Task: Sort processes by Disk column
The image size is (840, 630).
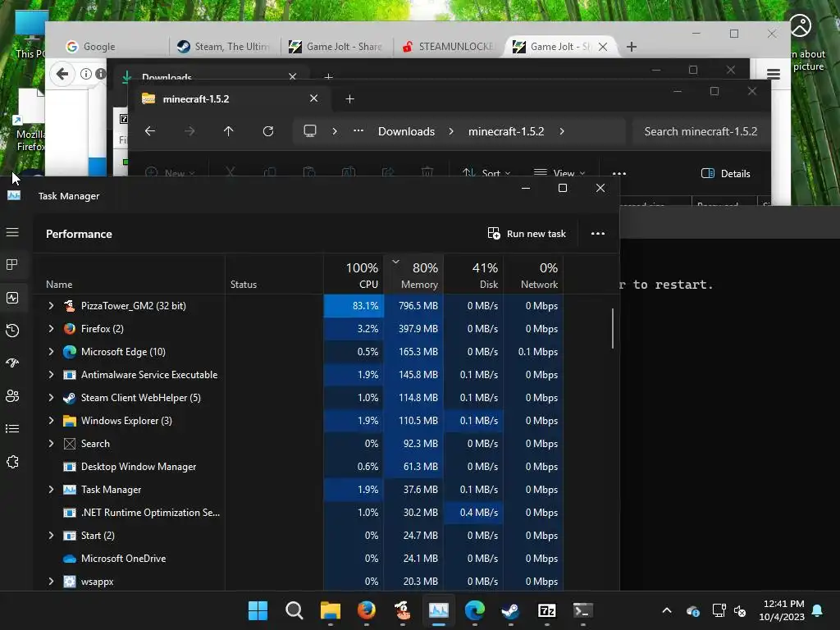Action: (x=473, y=275)
